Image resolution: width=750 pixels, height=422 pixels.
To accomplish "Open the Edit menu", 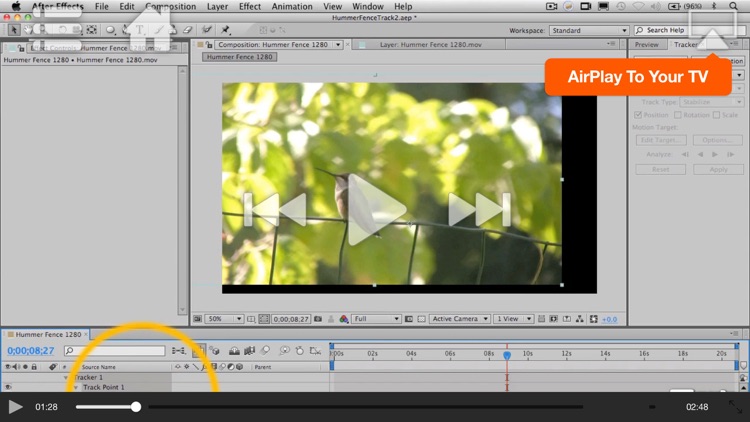I will (127, 6).
